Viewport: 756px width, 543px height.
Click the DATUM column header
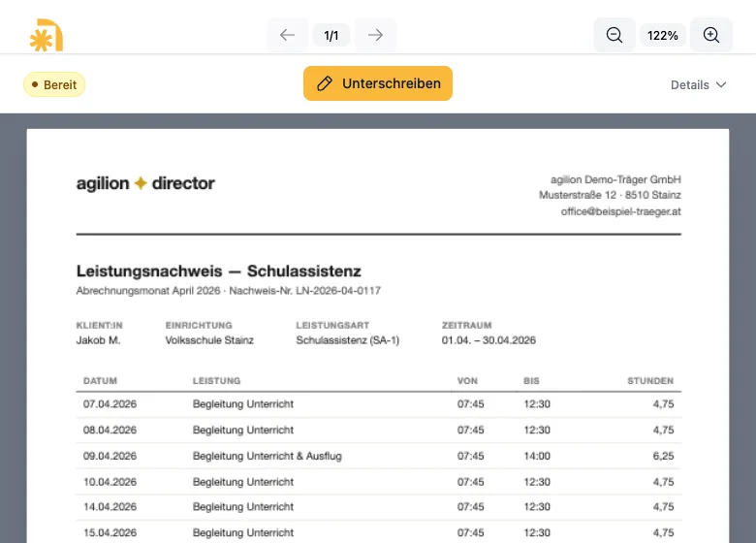tap(100, 381)
